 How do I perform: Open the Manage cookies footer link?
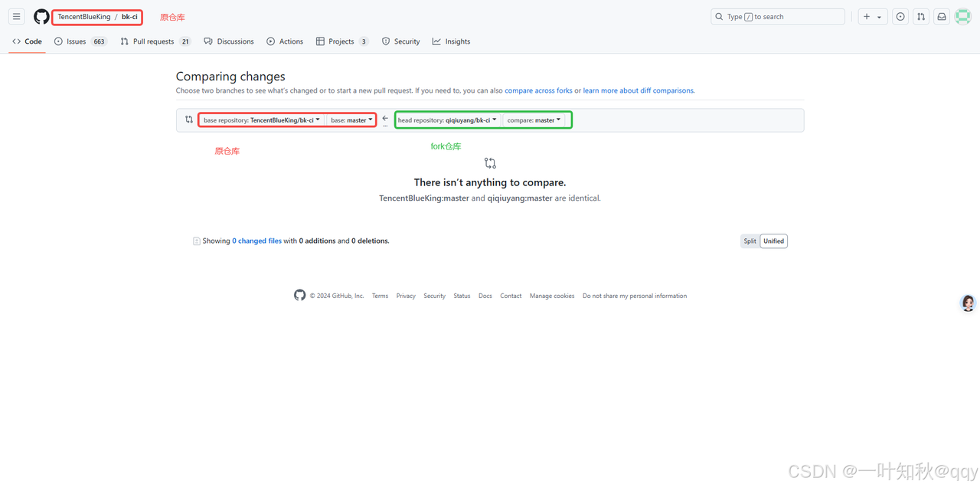pos(552,296)
